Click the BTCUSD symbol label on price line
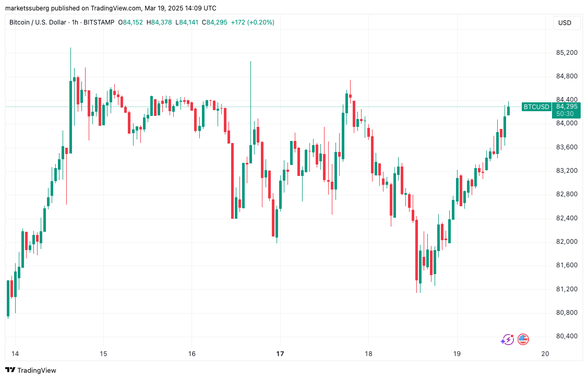The height and width of the screenshot is (379, 588). click(x=536, y=107)
